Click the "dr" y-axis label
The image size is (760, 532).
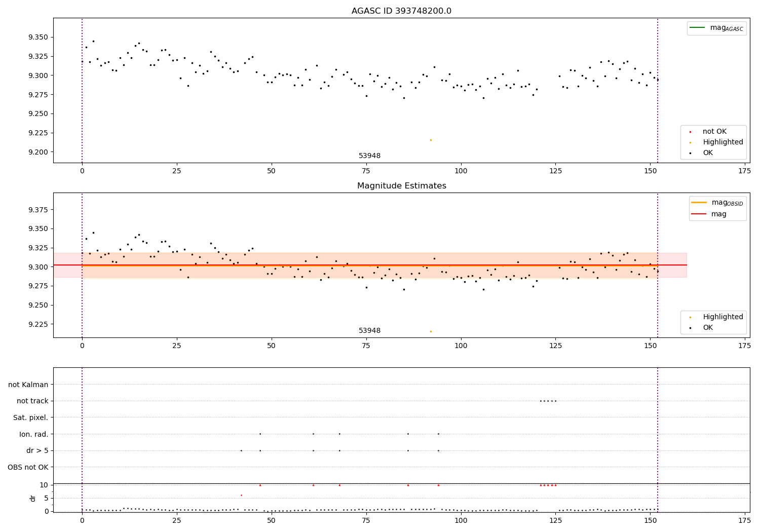pyautogui.click(x=33, y=498)
